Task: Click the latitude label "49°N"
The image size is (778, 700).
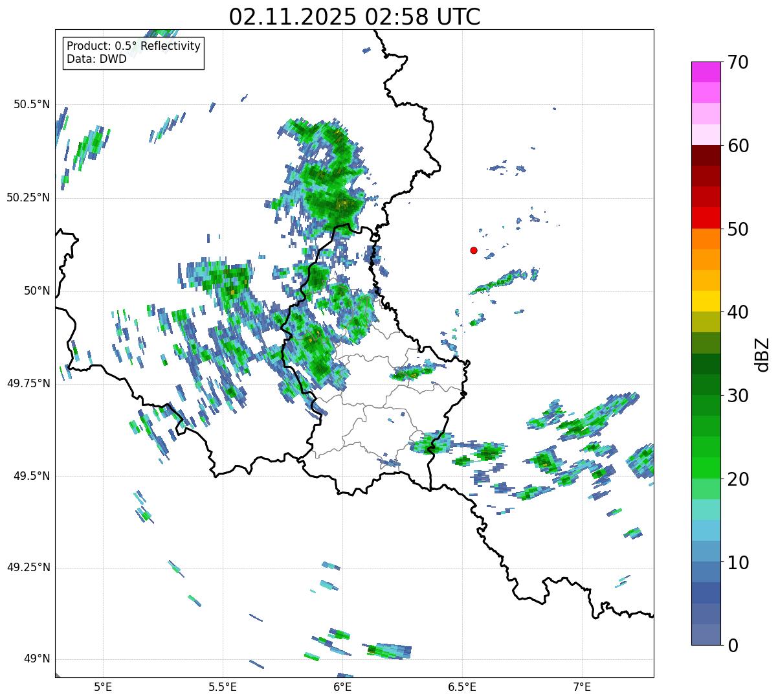Action: pos(37,659)
